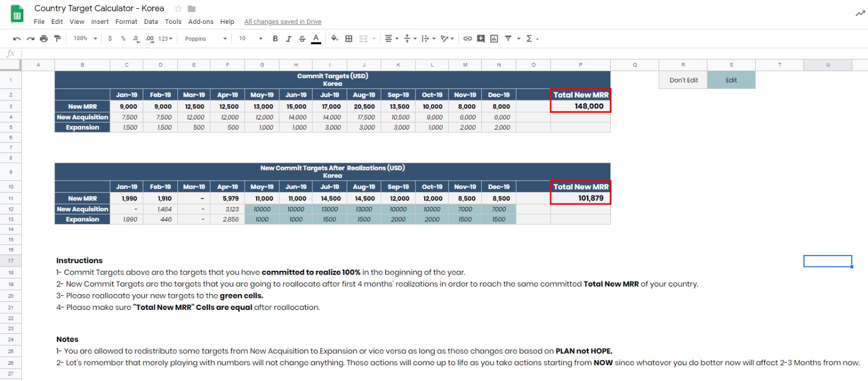
Task: Open the fill color bucket
Action: 334,39
